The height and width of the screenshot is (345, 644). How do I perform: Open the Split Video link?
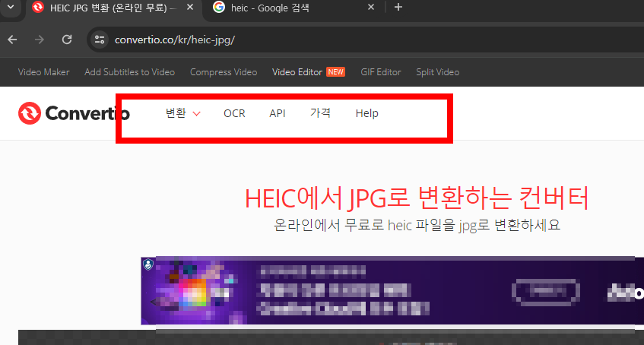[x=438, y=72]
